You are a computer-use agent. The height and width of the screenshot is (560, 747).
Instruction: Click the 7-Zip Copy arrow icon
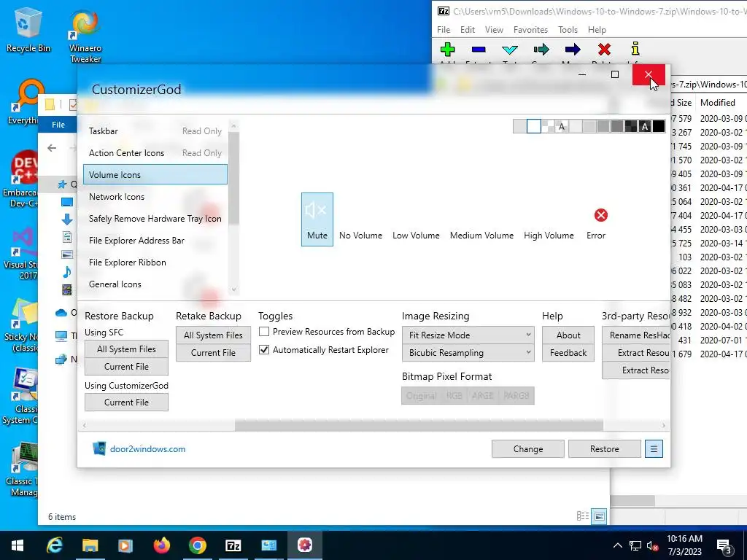pos(541,49)
